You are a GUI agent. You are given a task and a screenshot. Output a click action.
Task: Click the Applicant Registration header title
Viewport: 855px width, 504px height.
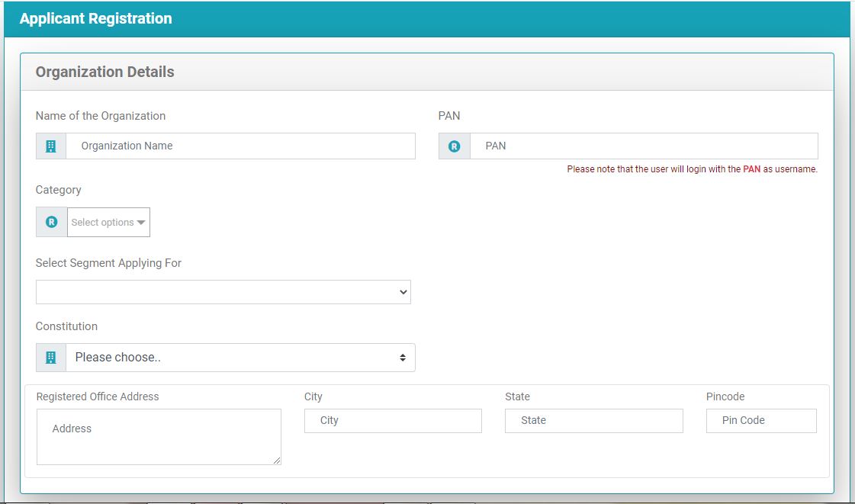pyautogui.click(x=96, y=19)
